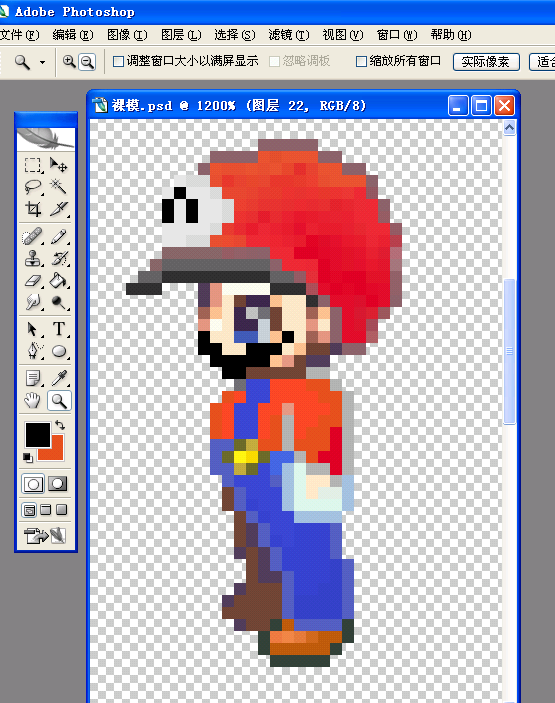The image size is (555, 703).
Task: Select the History Brush tool
Action: pos(58,258)
